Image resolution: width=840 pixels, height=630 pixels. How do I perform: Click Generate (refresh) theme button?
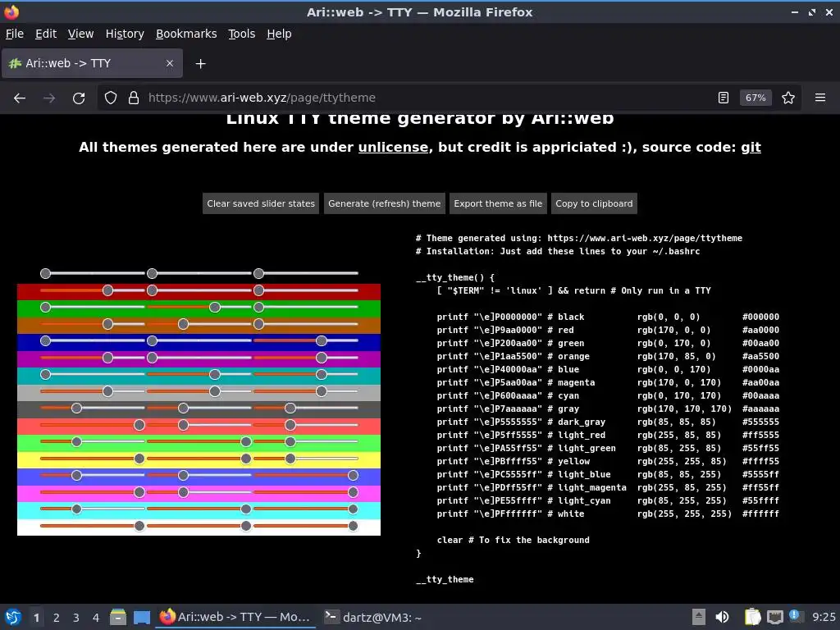tap(384, 203)
